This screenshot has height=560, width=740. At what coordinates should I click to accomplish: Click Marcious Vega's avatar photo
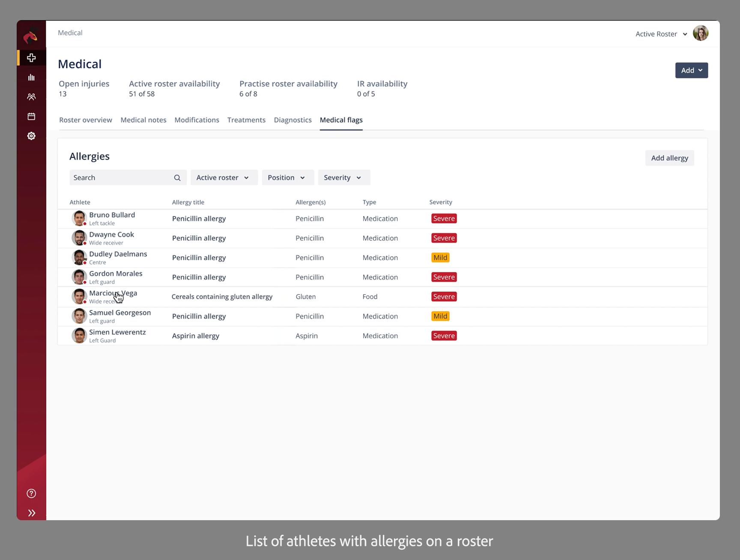point(79,297)
